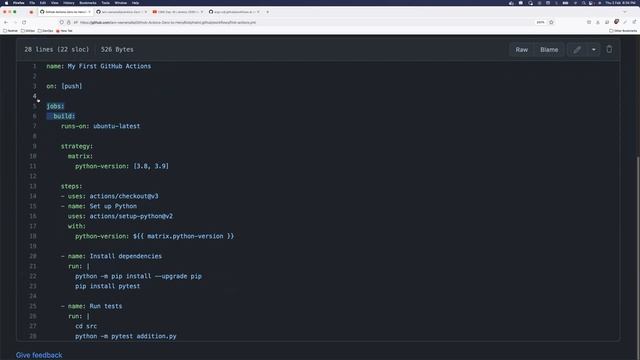Open the File menu
This screenshot has width=640, height=360.
32,3
